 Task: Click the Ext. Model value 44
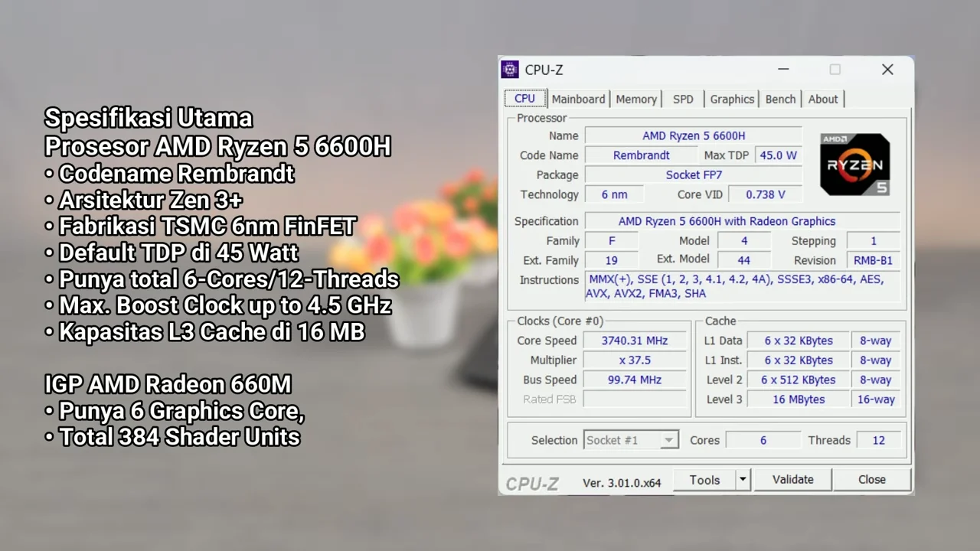tap(743, 261)
